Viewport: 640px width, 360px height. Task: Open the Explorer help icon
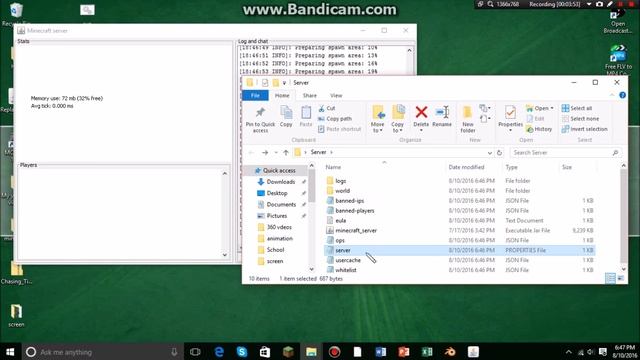pyautogui.click(x=622, y=95)
